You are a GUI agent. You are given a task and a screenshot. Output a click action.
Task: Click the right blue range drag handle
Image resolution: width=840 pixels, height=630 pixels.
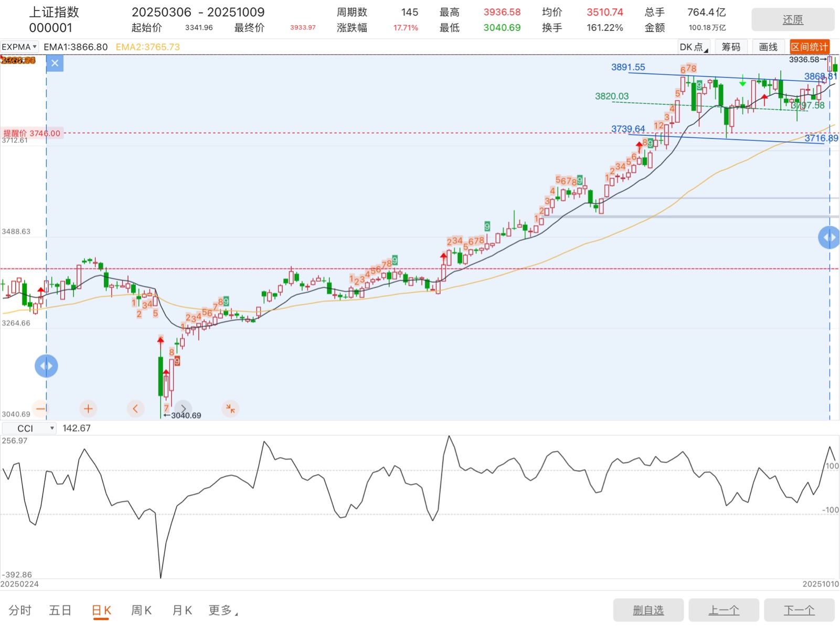tap(829, 237)
